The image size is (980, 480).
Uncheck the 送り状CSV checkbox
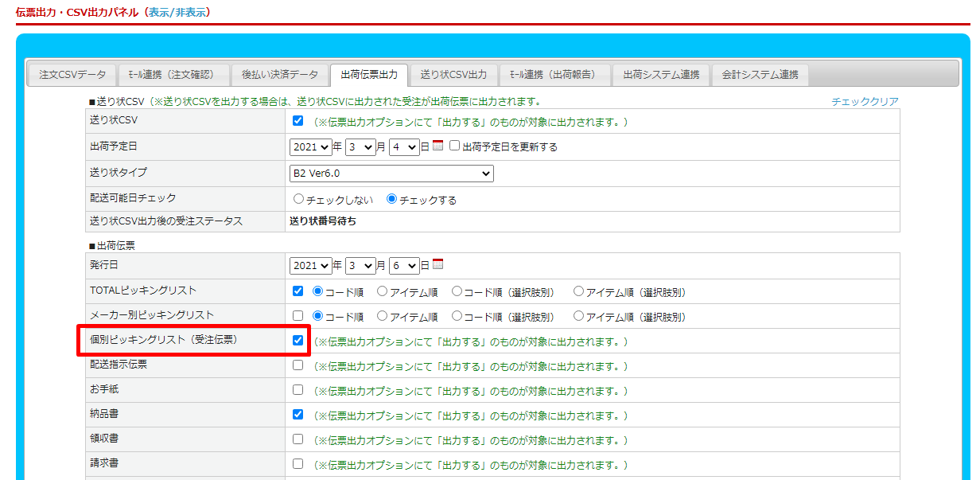coord(298,121)
